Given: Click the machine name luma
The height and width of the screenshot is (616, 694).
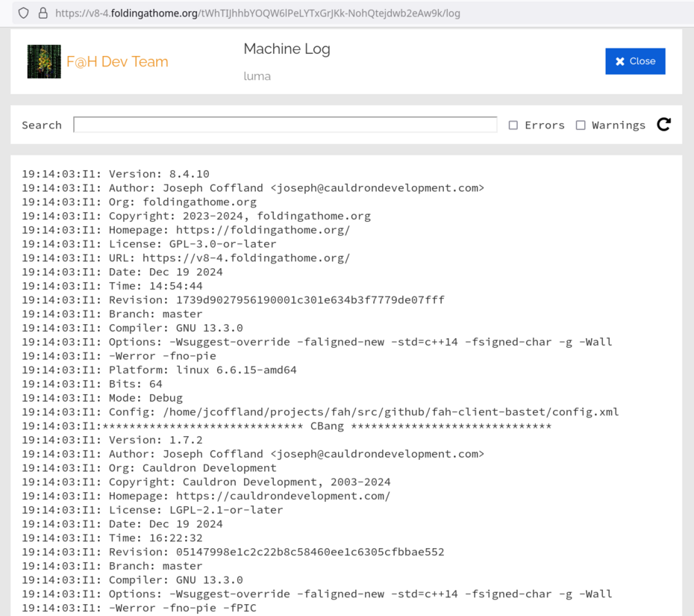Looking at the screenshot, I should (x=257, y=76).
